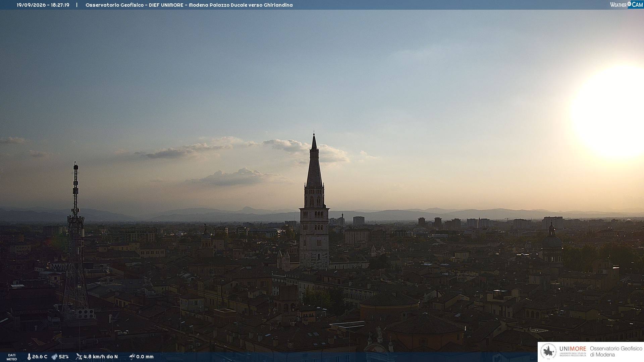This screenshot has height=362, width=644.
Task: Click the thermometer temperature icon
Action: tap(29, 357)
